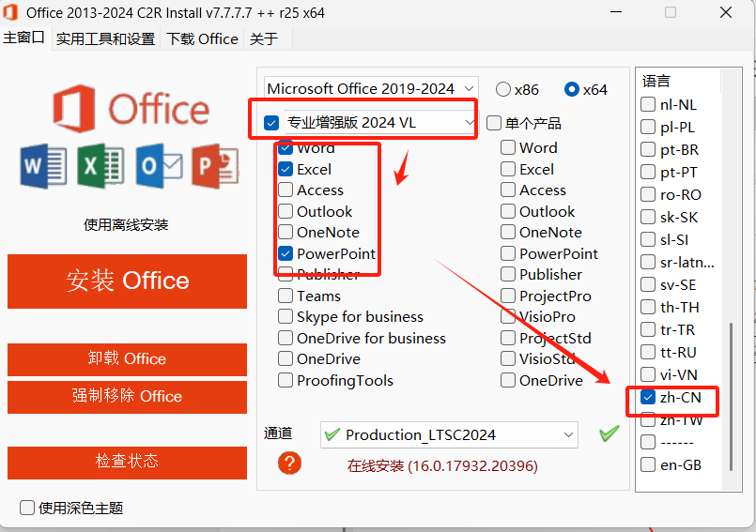Check PowerPoint under single products
The width and height of the screenshot is (756, 532).
point(508,253)
